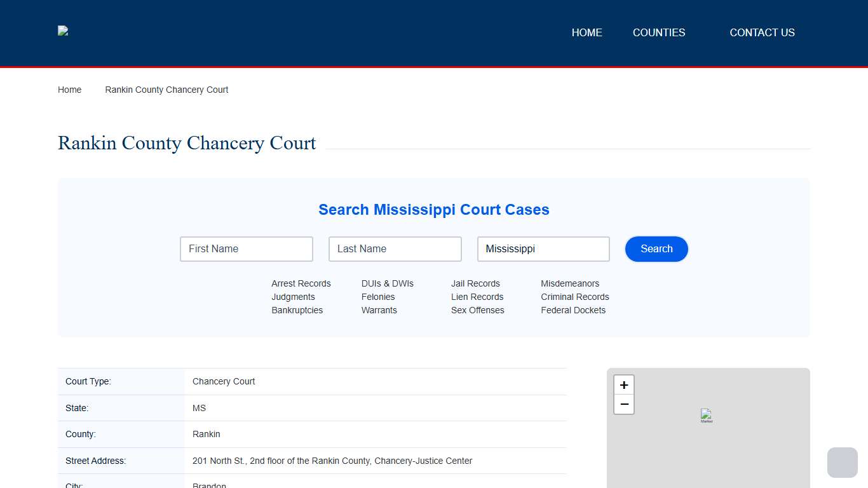
Task: Zoom out on the map
Action: coord(623,404)
